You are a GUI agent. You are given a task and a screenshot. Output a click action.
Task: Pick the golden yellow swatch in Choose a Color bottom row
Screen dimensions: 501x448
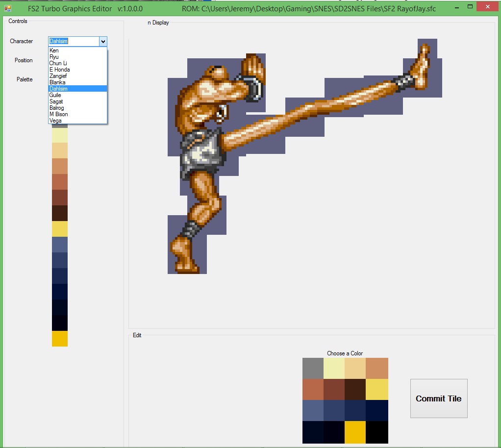pyautogui.click(x=355, y=432)
